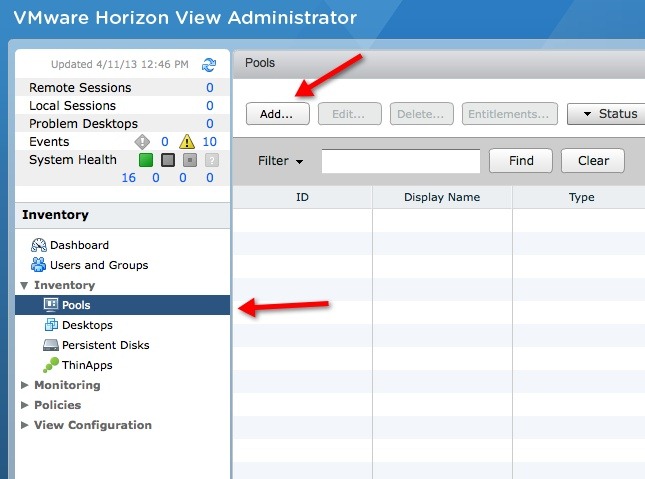Click the Persistent Disks drive icon
Image resolution: width=645 pixels, height=479 pixels.
pyautogui.click(x=51, y=345)
